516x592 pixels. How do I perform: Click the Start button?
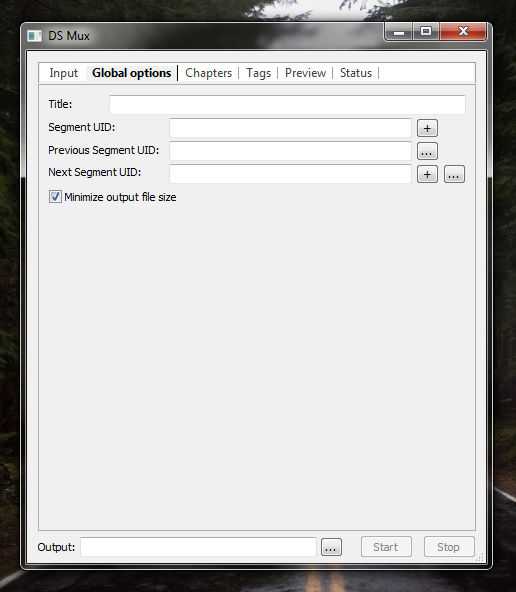[x=386, y=547]
